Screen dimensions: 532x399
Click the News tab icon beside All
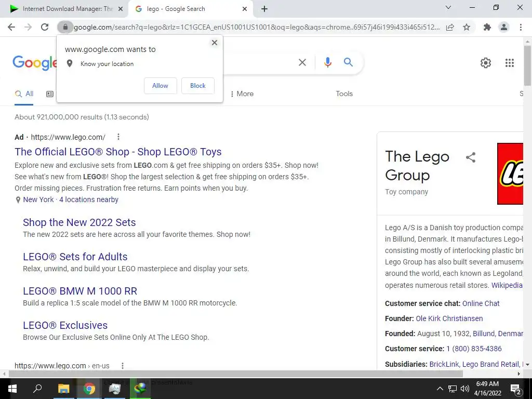pyautogui.click(x=50, y=95)
